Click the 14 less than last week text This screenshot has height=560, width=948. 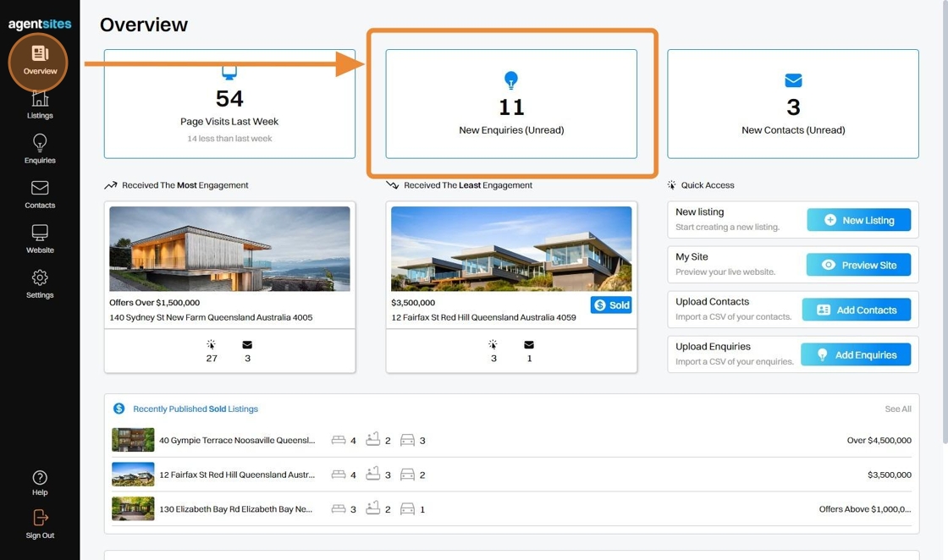coord(229,139)
